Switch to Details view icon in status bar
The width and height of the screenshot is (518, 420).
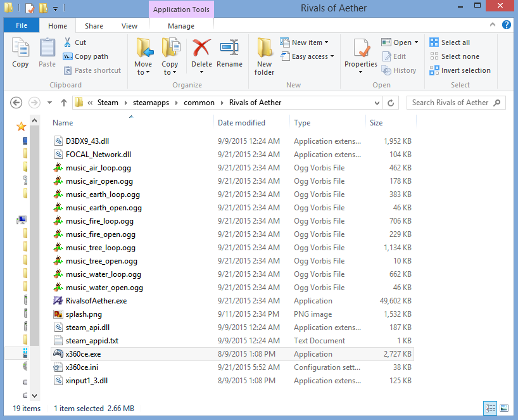[490, 409]
